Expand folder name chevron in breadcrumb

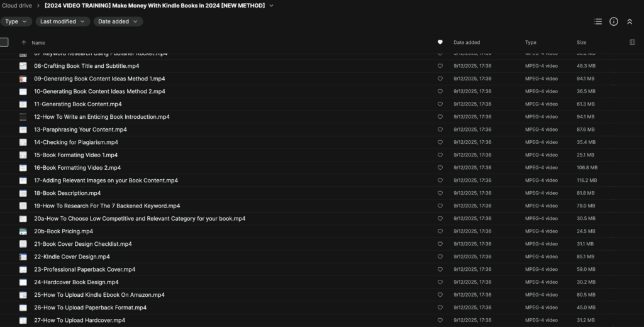point(271,6)
